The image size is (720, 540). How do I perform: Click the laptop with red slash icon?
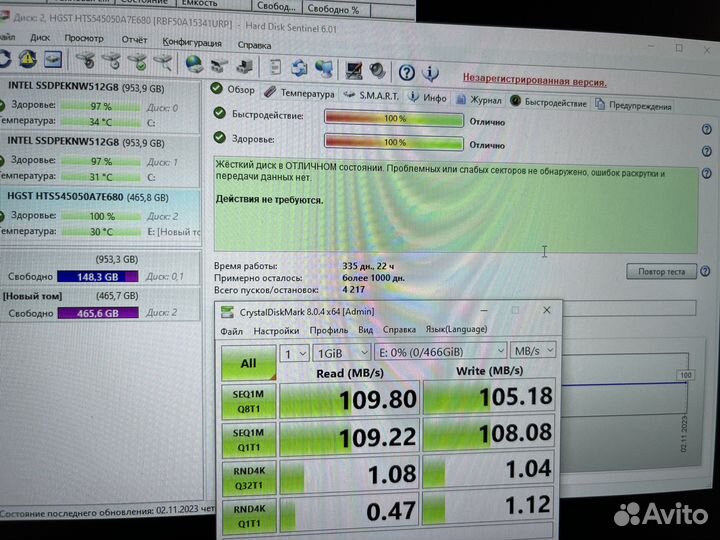pyautogui.click(x=354, y=70)
